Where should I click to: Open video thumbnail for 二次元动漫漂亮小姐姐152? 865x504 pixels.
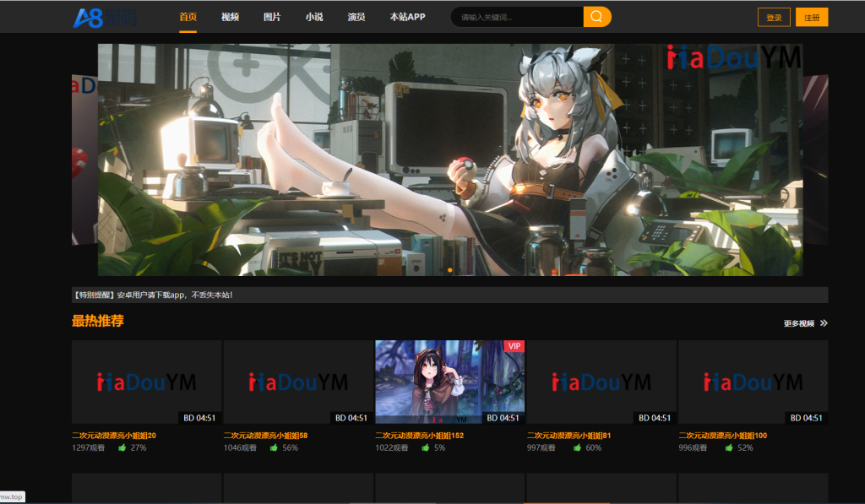(449, 382)
